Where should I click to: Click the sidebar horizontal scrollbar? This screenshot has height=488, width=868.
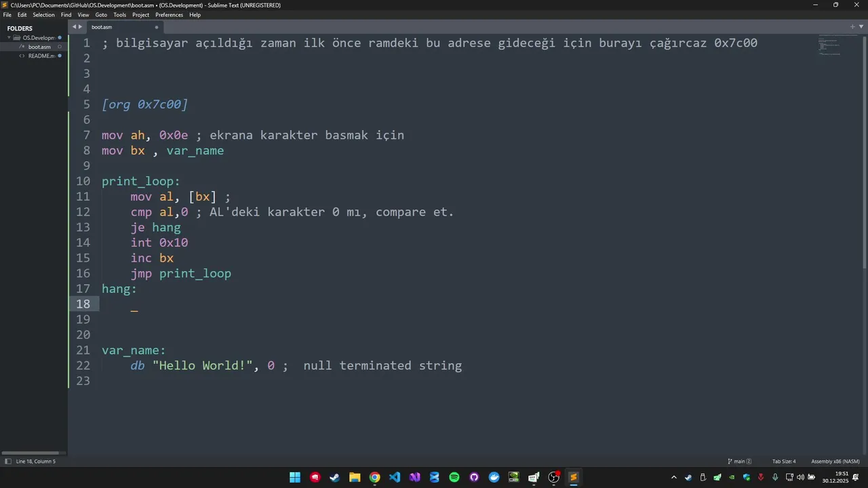tap(30, 453)
